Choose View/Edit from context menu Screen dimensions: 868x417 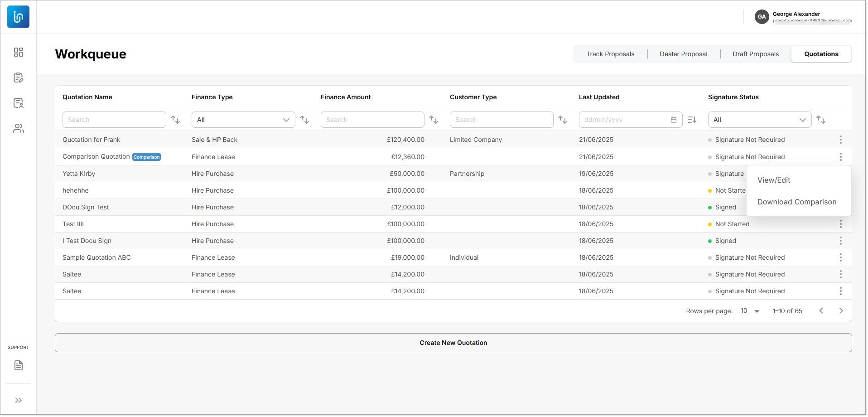tap(774, 180)
